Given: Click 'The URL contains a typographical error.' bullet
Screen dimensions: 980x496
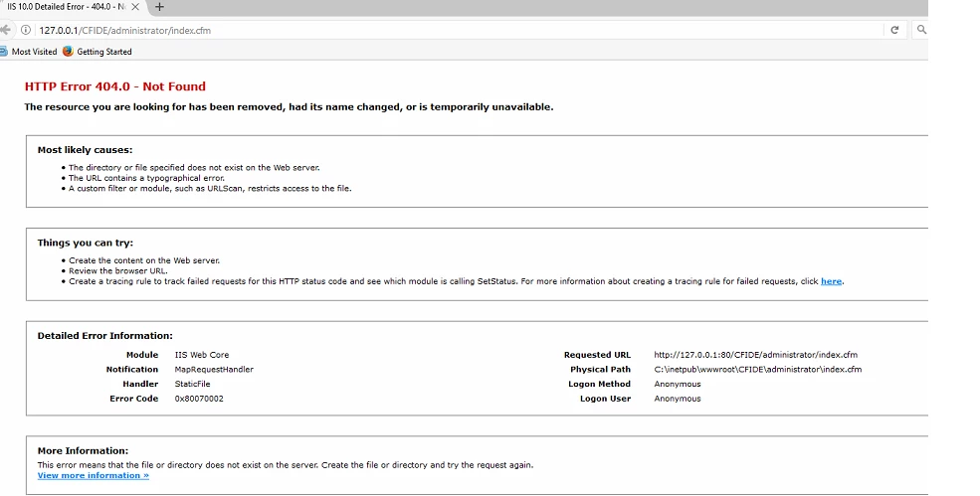Looking at the screenshot, I should click(x=146, y=178).
